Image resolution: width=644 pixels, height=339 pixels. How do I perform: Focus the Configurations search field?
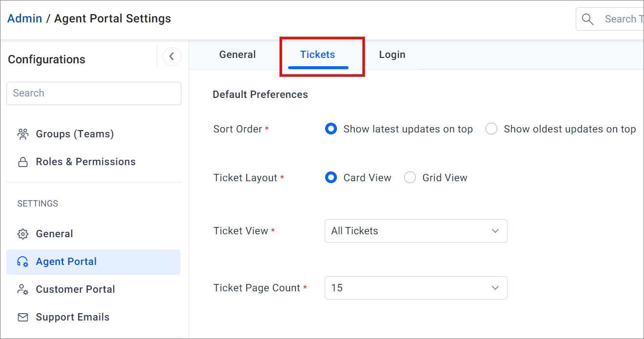click(94, 93)
